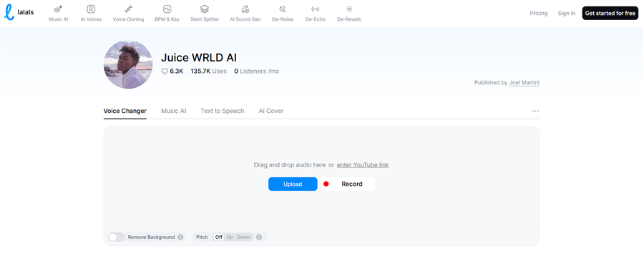The image size is (644, 263).
Task: Open the Pricing page
Action: pos(538,13)
